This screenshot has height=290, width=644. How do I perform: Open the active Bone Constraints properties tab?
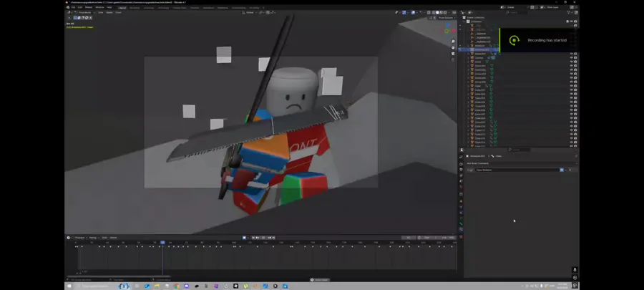(x=461, y=229)
